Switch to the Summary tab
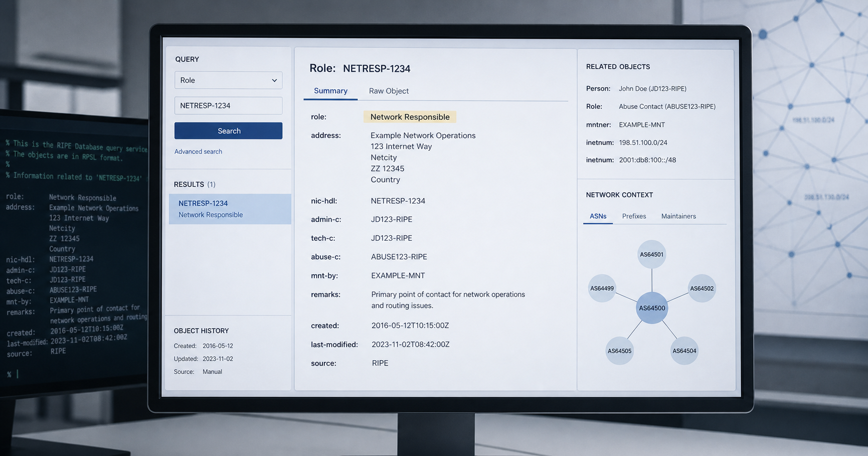 click(330, 91)
